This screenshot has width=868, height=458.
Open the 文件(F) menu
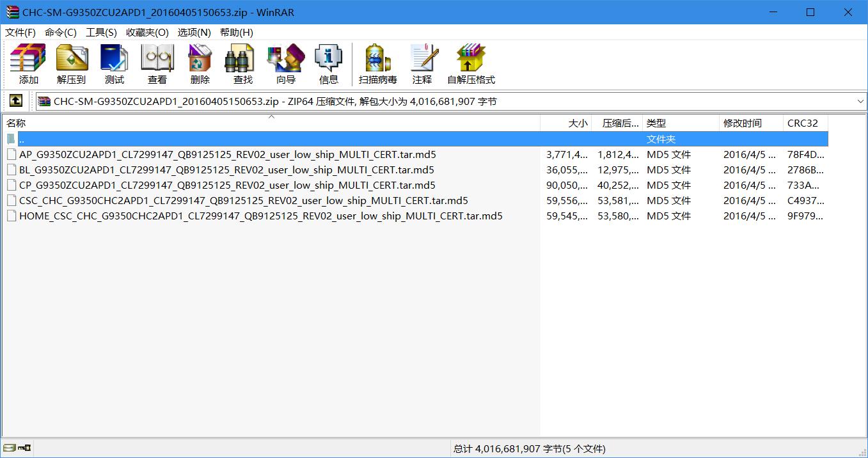pos(20,32)
